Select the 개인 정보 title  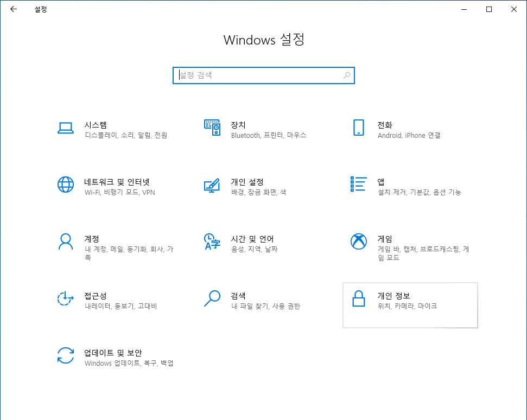point(393,296)
